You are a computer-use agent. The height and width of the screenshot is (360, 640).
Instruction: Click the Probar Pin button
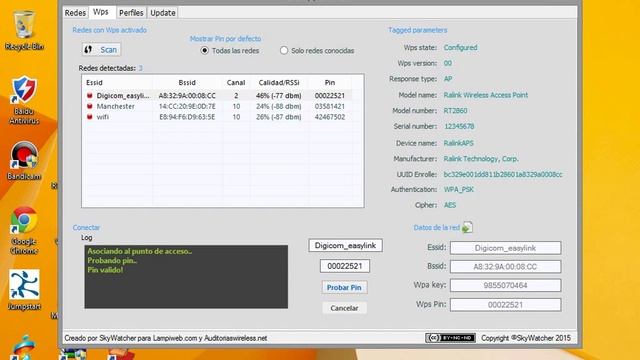pyautogui.click(x=344, y=287)
